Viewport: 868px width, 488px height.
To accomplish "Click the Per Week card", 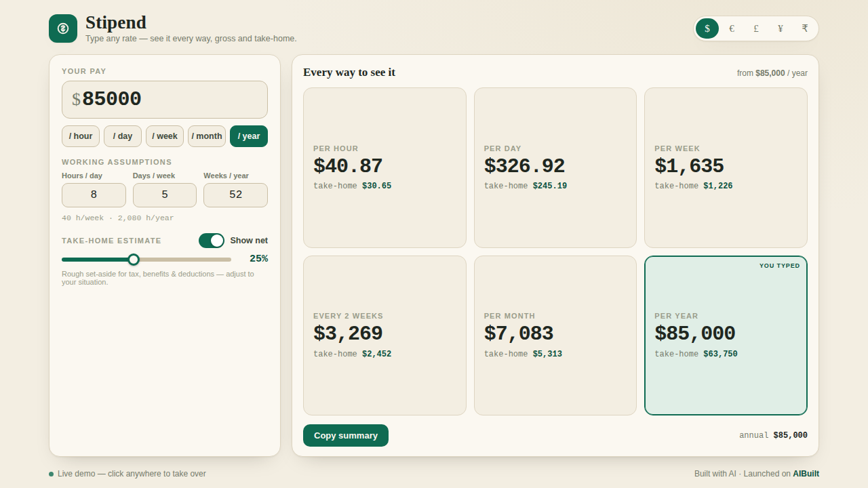I will click(726, 167).
